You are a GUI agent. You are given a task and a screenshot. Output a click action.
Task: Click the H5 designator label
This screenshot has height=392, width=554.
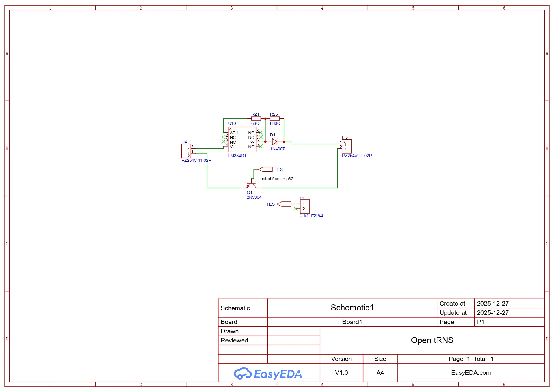point(345,137)
